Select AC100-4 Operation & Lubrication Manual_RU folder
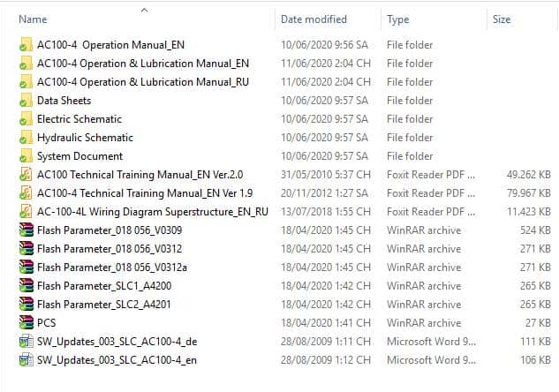This screenshot has width=559, height=392. [143, 82]
